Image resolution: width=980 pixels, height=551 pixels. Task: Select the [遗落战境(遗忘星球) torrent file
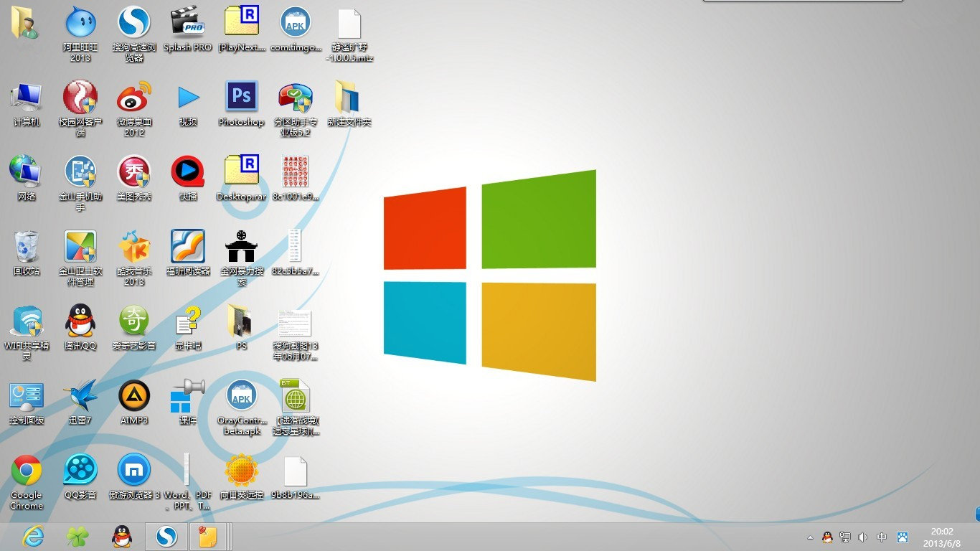(296, 407)
